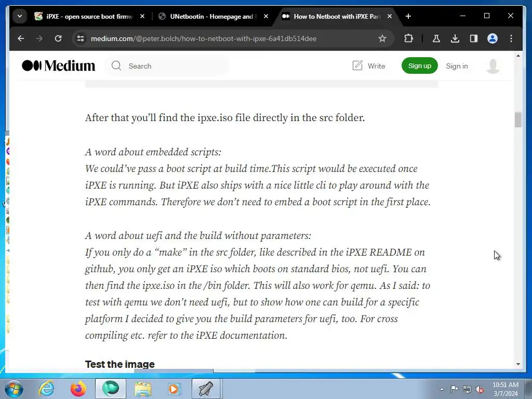The width and height of the screenshot is (532, 399).
Task: Open the Extensions puzzle icon
Action: (x=408, y=38)
